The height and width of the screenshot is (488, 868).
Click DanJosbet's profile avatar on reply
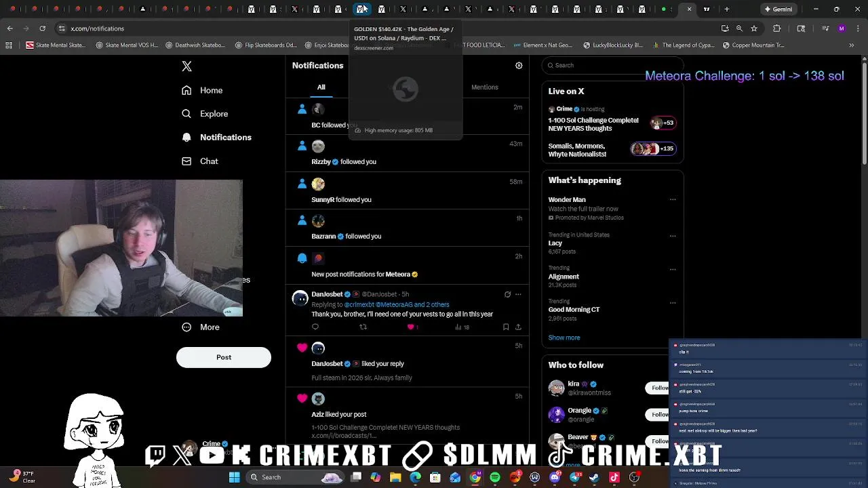point(300,298)
